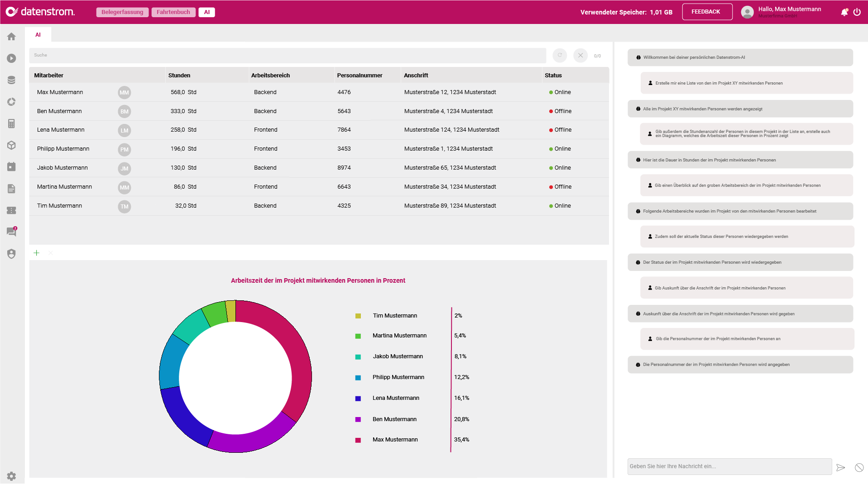Click the power logout icon

tap(857, 12)
